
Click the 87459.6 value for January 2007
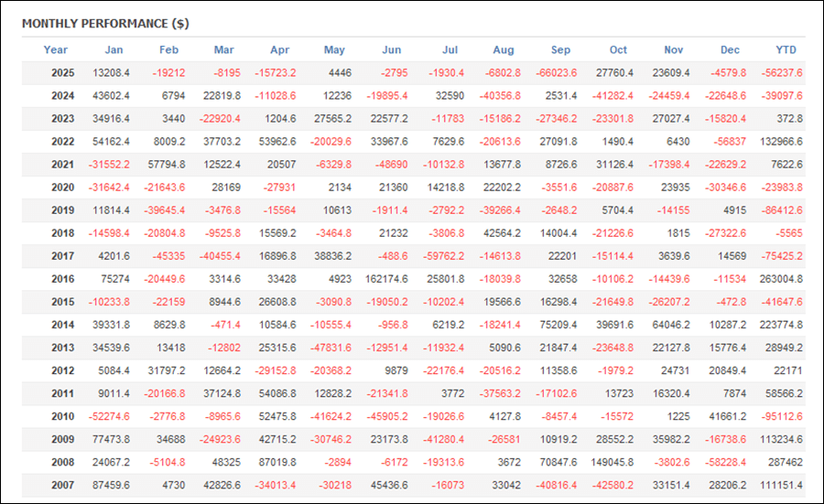pyautogui.click(x=112, y=485)
